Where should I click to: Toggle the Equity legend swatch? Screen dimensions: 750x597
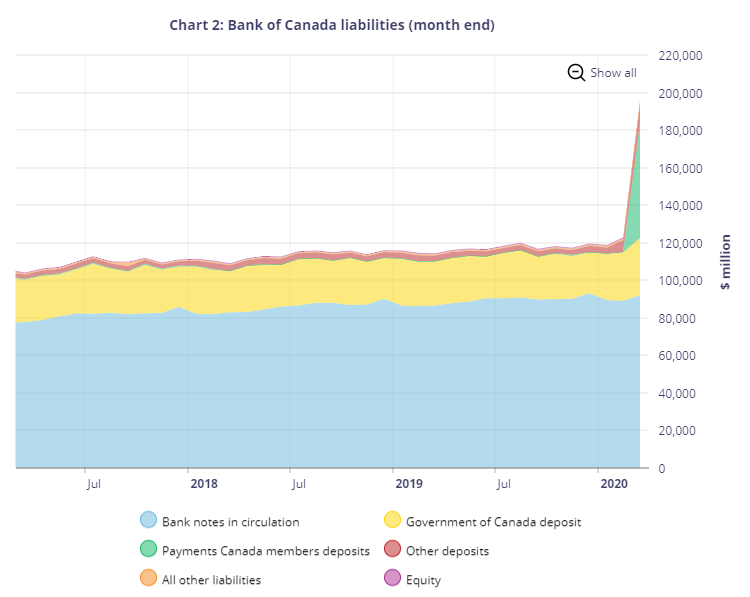[392, 577]
